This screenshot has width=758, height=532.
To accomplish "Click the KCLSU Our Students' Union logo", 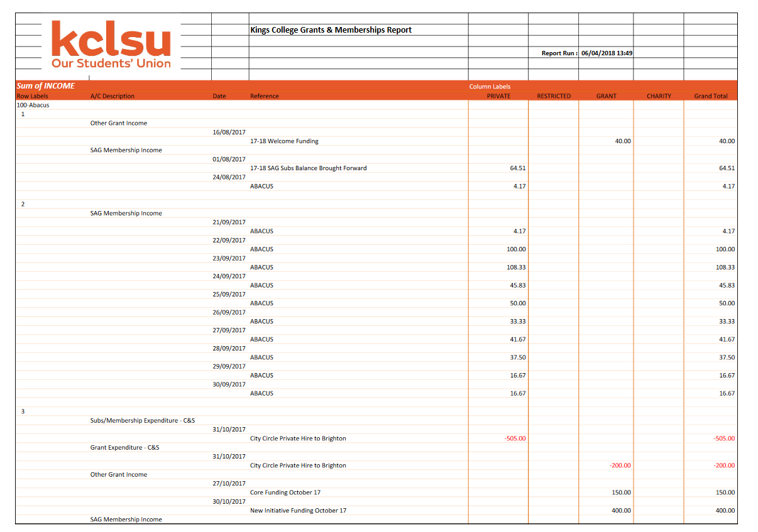I will pyautogui.click(x=111, y=45).
